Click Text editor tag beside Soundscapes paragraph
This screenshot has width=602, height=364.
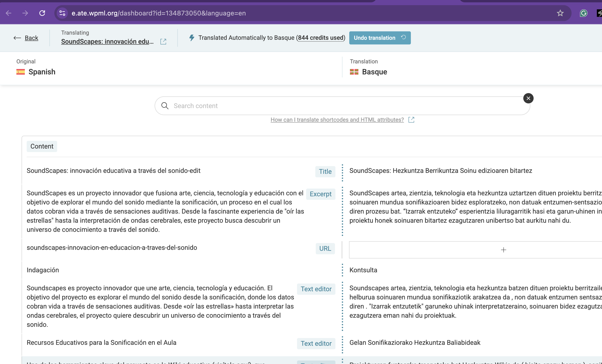pos(316,289)
